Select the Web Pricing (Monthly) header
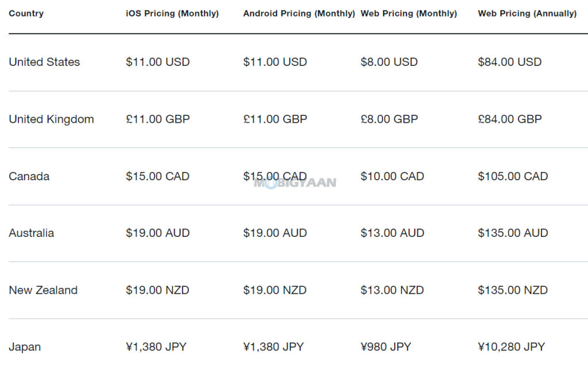The image size is (588, 366). [x=408, y=14]
